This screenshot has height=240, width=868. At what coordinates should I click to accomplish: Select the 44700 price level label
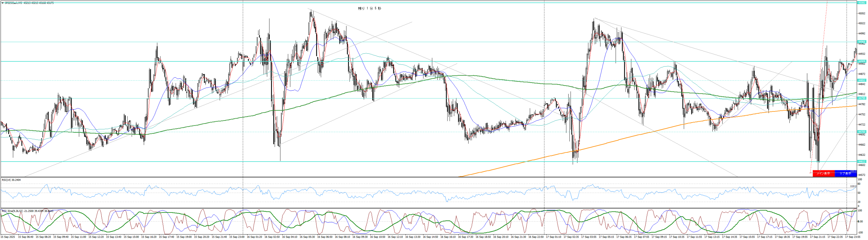click(x=862, y=132)
